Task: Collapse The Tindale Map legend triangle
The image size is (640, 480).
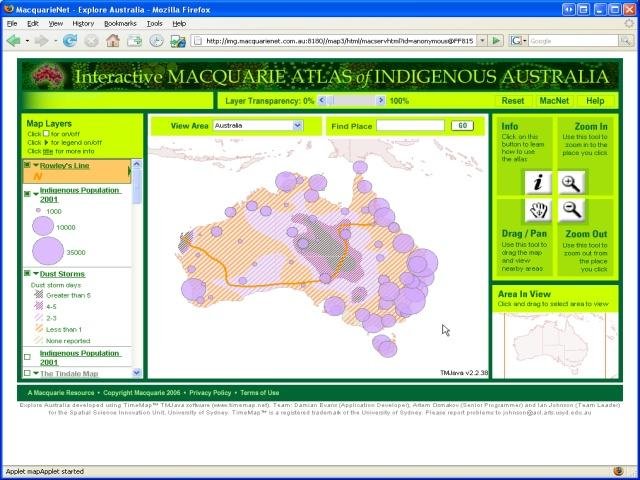Action: [x=36, y=373]
